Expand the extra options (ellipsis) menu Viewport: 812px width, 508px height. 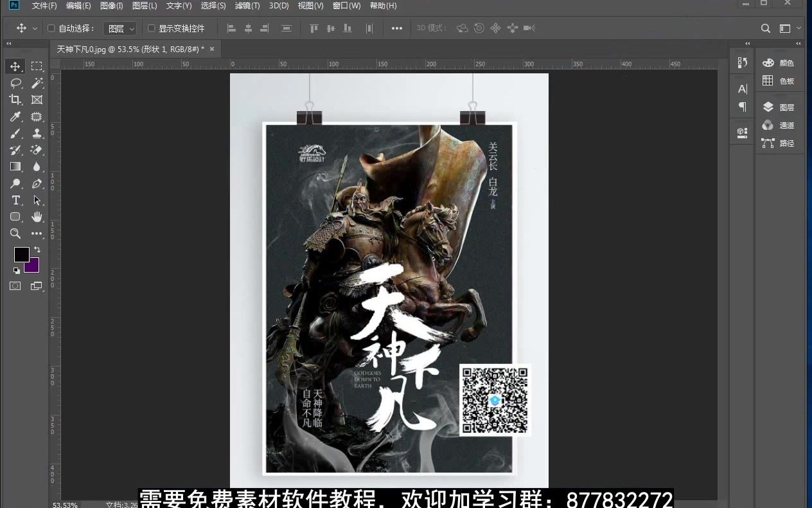click(396, 28)
